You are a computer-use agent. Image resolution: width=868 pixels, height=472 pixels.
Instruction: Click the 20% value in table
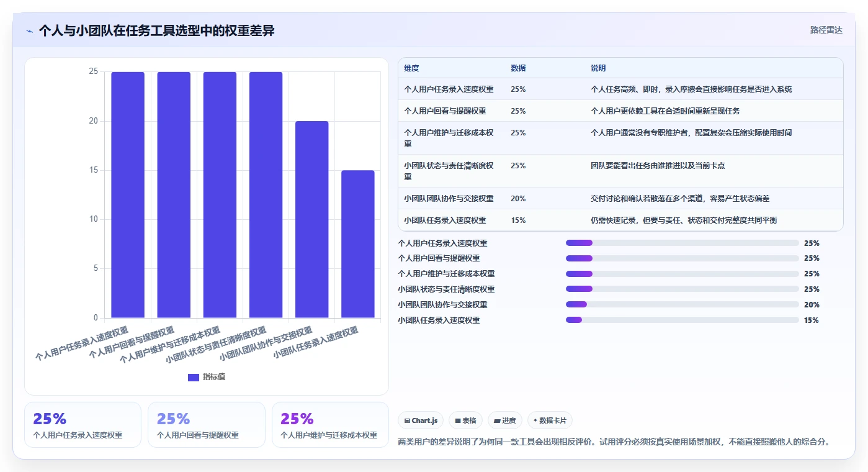[x=518, y=199]
